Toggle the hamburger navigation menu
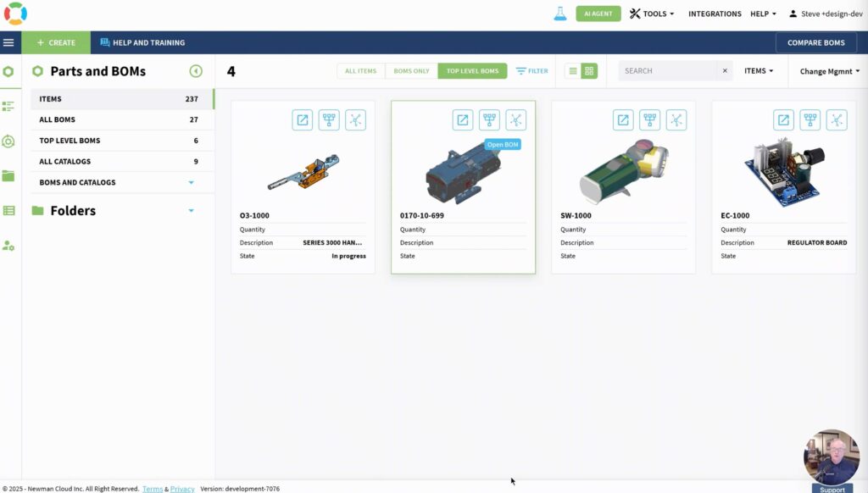Viewport: 868px width, 493px height. click(8, 42)
